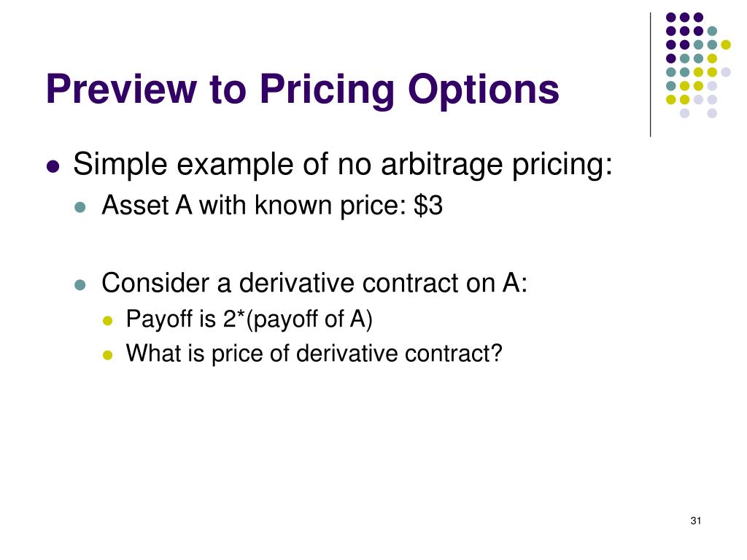Select the text "Simple example of no arbitrage pricing:"
This screenshot has height=560, width=747.
[343, 166]
